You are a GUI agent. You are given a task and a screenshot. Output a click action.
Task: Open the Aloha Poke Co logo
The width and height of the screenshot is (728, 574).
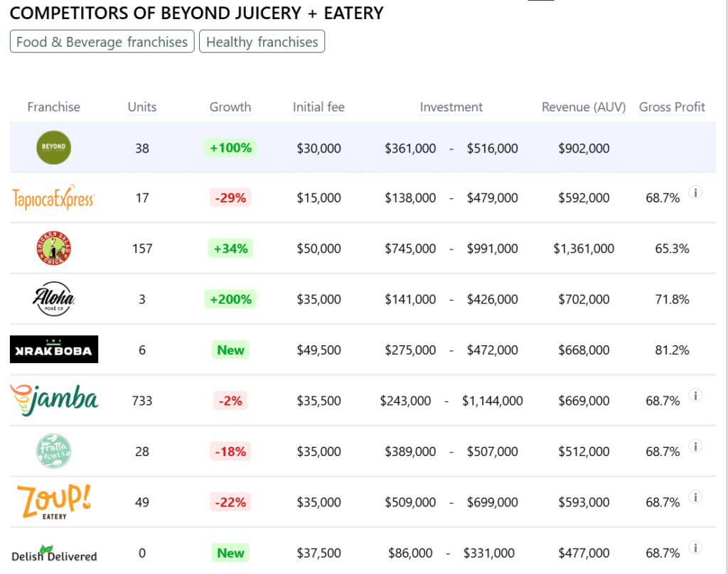(53, 299)
